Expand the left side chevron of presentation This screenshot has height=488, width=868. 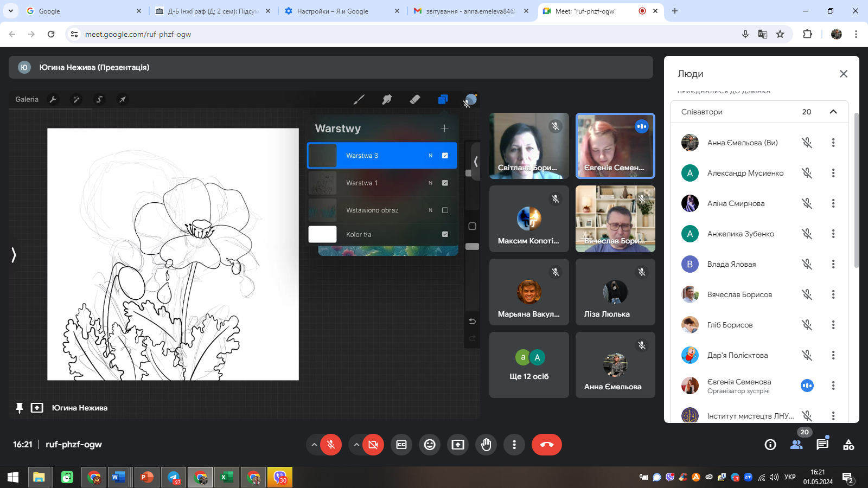point(14,255)
